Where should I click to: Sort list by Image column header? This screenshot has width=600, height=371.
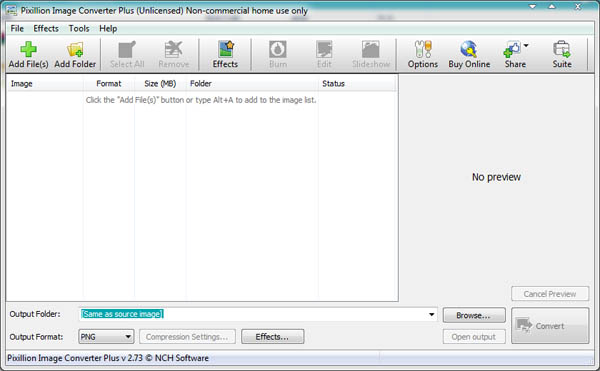45,84
